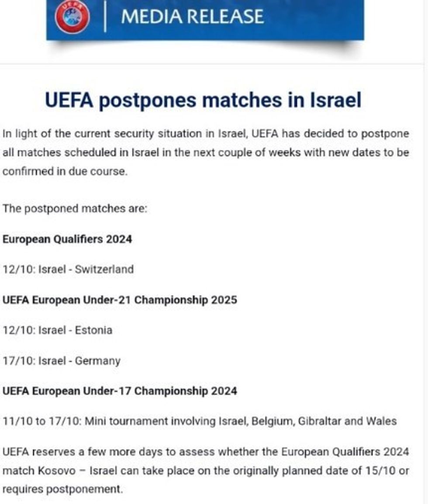This screenshot has width=428, height=504.
Task: Click the word "Switzerland" in the fixture list
Action: [104, 269]
